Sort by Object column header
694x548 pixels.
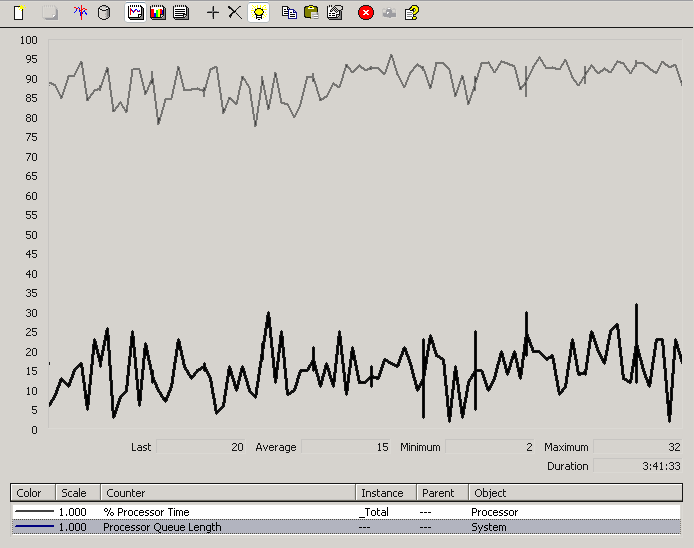(x=575, y=493)
